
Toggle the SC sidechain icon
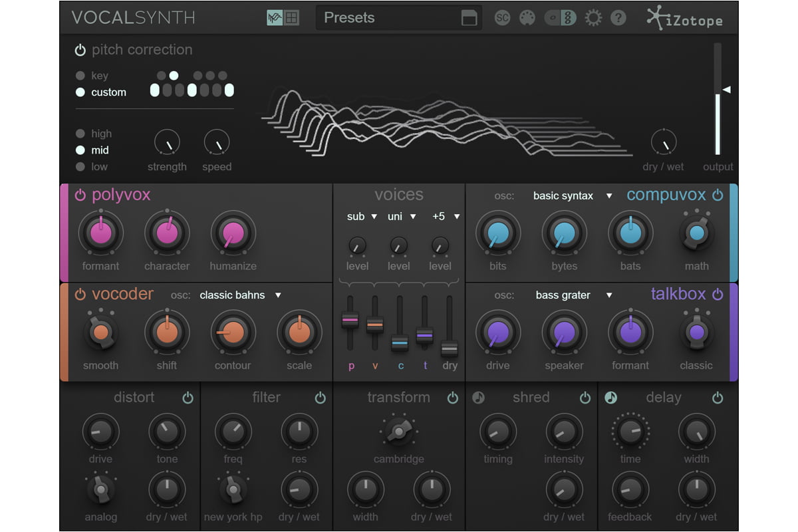click(x=503, y=18)
